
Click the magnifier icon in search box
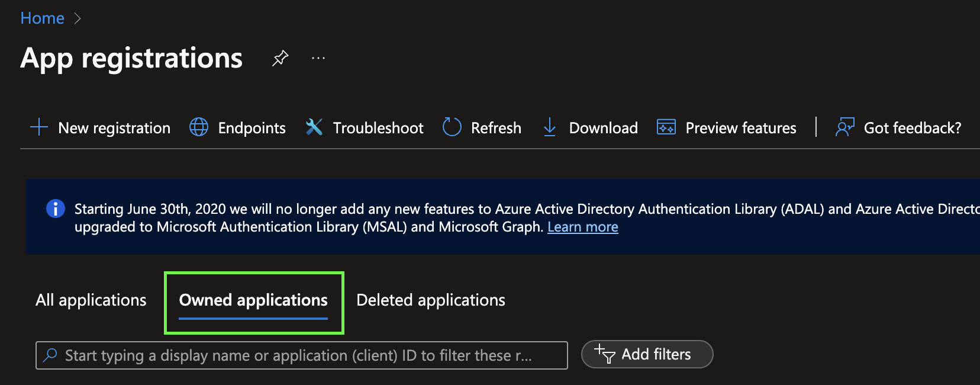click(x=50, y=355)
